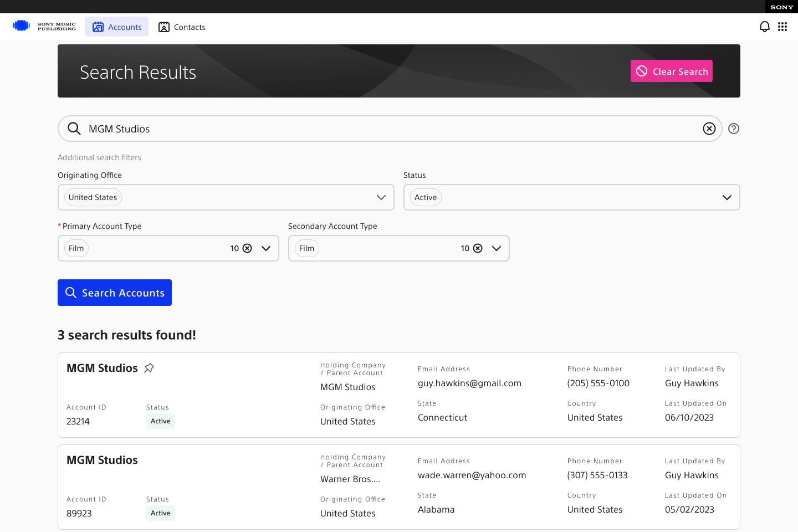Click parent account Warner Bros....

(x=350, y=479)
